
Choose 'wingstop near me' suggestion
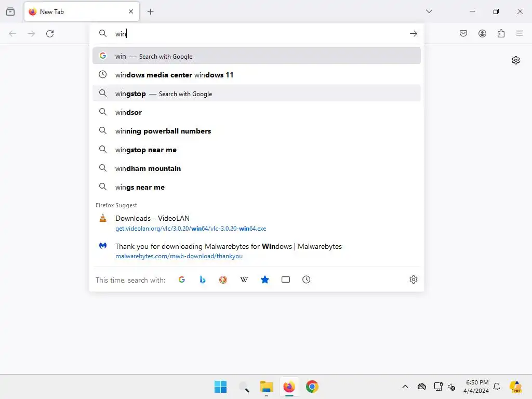(x=257, y=150)
